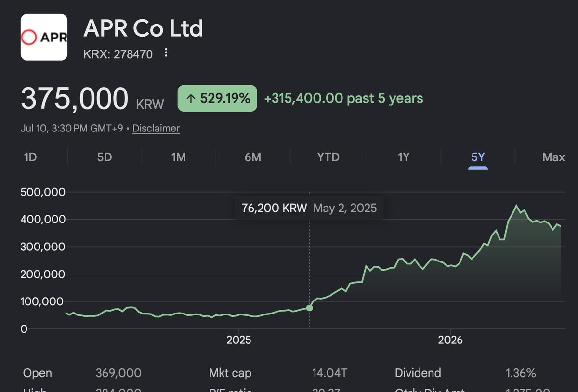
Task: Open the three-dot options menu beside KRX: 278470
Action: pos(166,53)
